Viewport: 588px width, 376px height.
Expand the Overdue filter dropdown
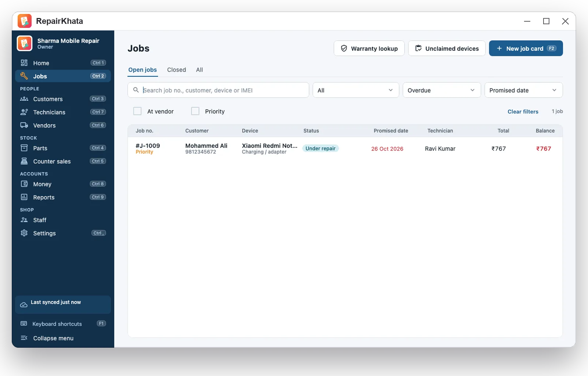(442, 90)
